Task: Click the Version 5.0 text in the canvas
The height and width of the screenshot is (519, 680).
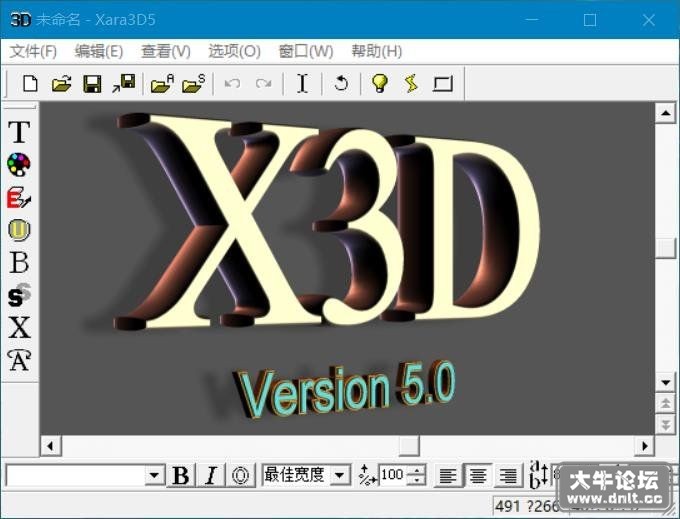Action: tap(347, 389)
